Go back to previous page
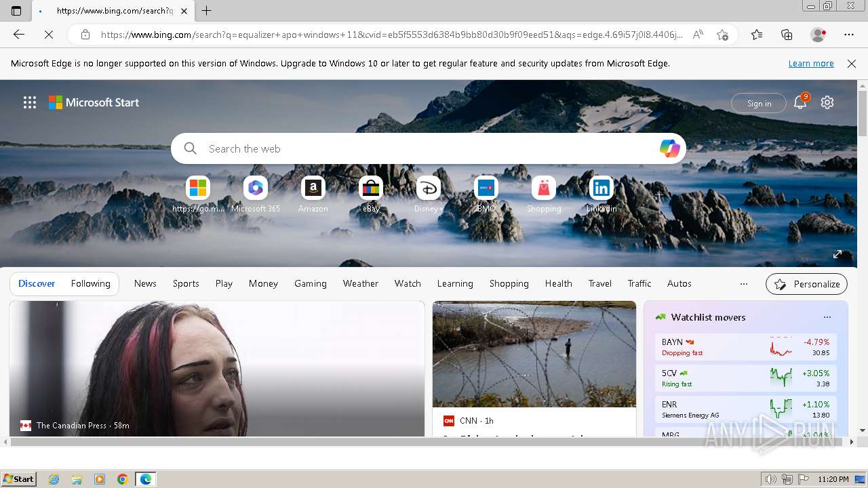Screen dimensions: 868x488 pyautogui.click(x=19, y=35)
